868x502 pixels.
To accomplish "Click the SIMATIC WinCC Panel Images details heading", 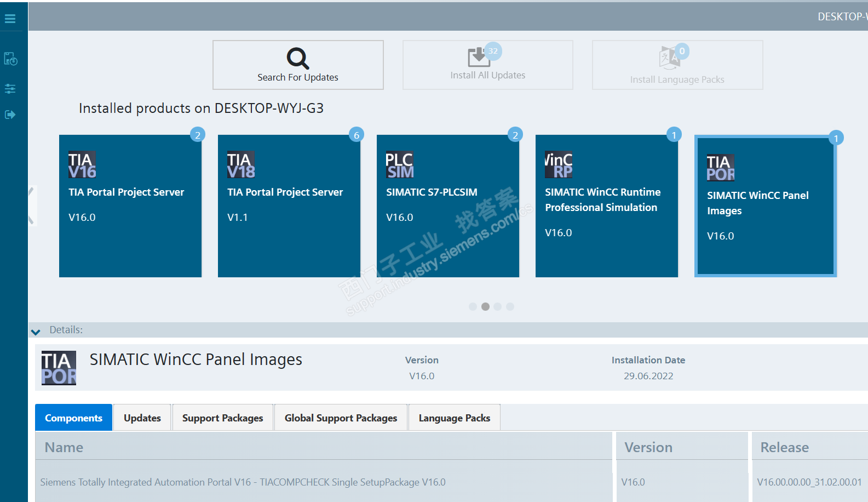I will 196,360.
